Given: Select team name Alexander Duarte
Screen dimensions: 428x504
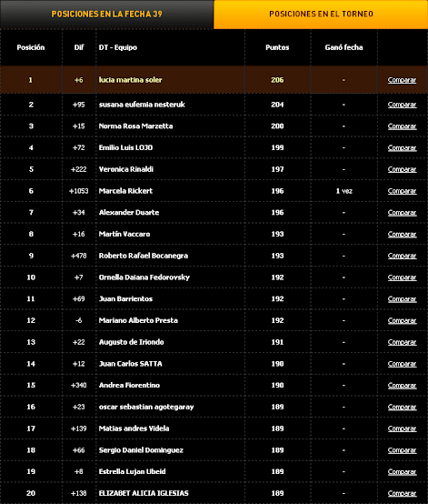Looking at the screenshot, I should pyautogui.click(x=129, y=213).
